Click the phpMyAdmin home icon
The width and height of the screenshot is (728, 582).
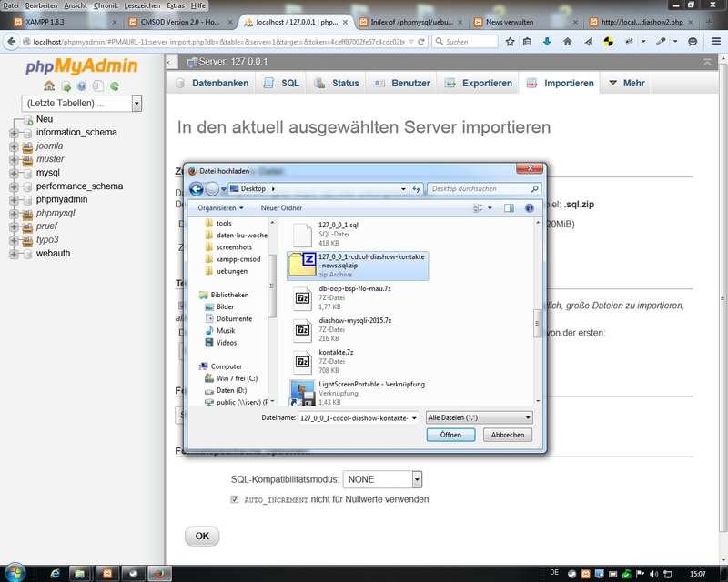click(x=49, y=86)
